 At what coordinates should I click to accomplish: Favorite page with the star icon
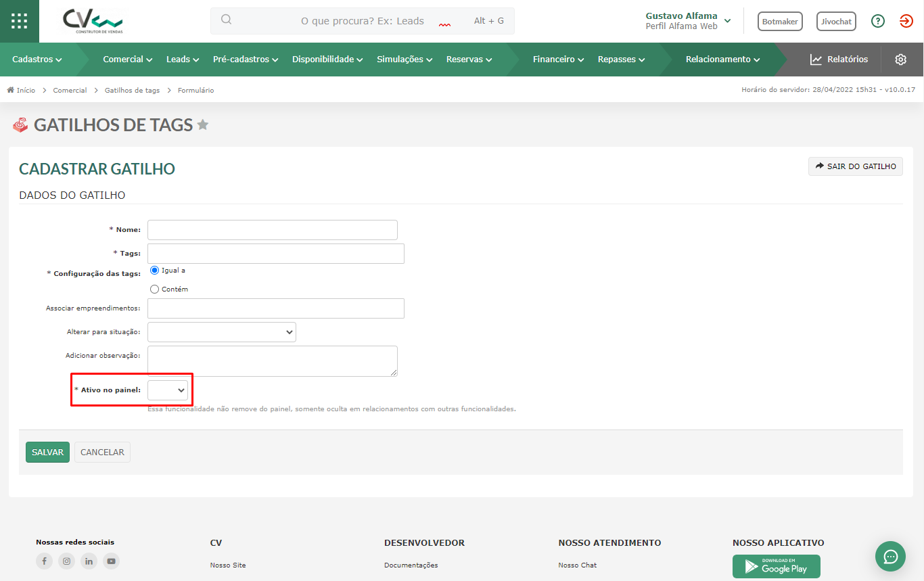tap(203, 124)
